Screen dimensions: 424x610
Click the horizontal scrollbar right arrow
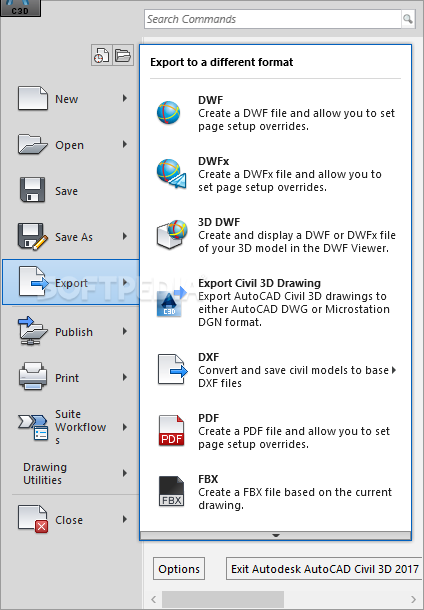[413, 599]
